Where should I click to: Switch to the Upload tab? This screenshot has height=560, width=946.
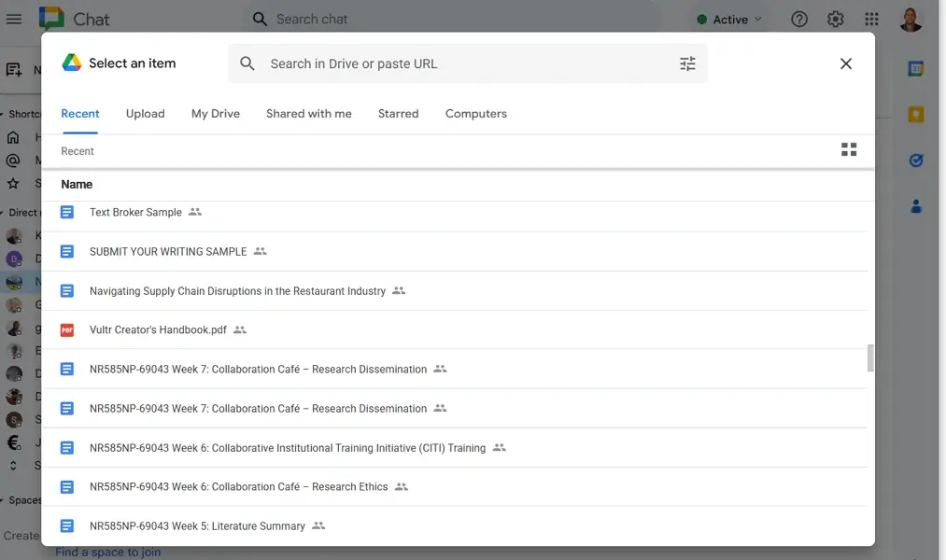pos(145,114)
